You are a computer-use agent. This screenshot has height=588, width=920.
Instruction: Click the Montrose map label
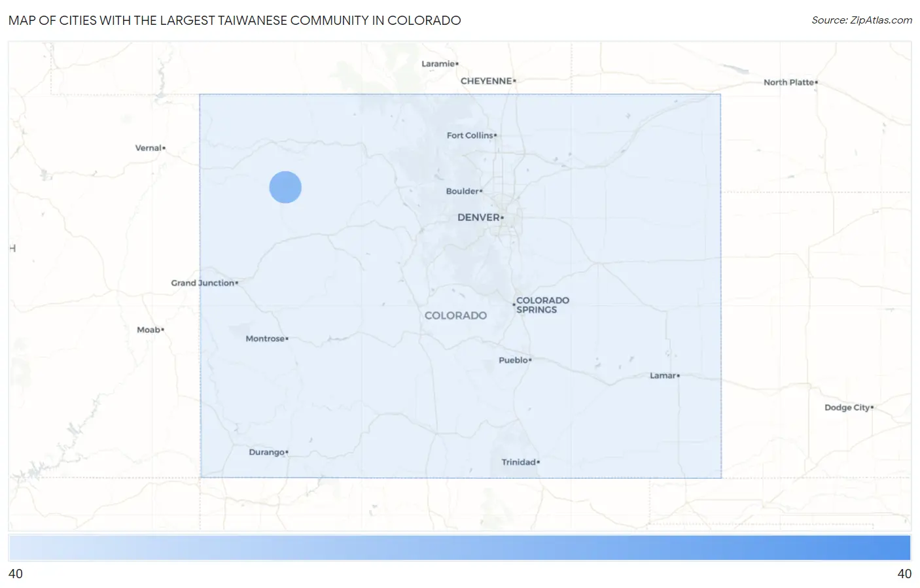(x=266, y=338)
